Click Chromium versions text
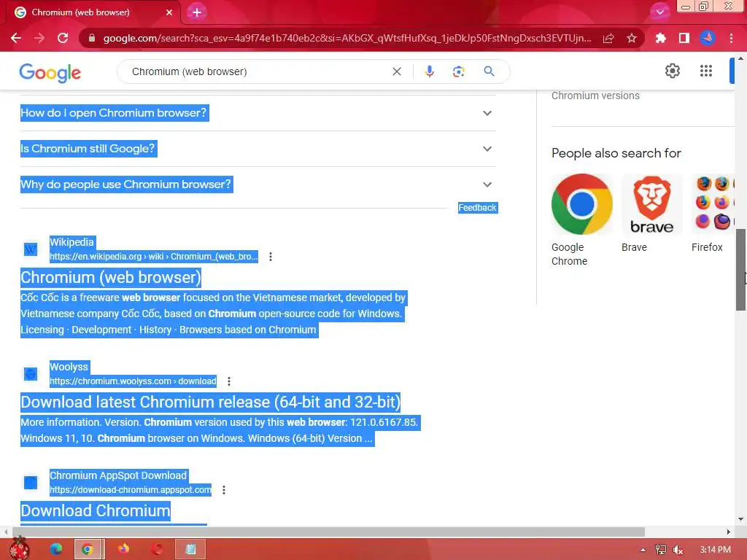The width and height of the screenshot is (747, 560). pos(595,96)
